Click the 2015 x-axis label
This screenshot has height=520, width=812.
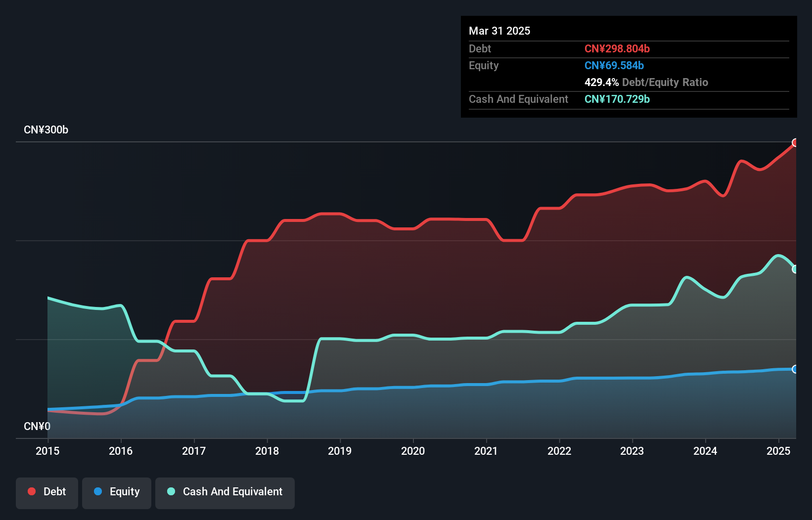(x=47, y=451)
